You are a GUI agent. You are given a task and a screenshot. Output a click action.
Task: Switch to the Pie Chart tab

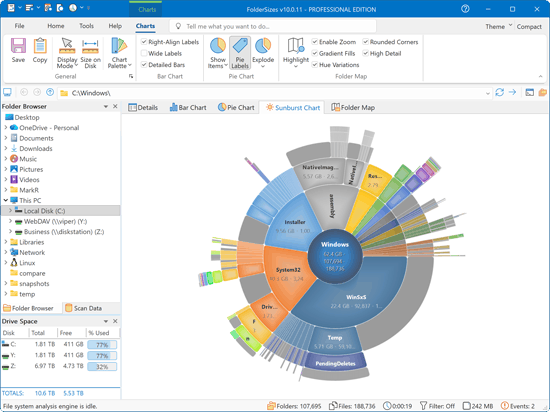(x=236, y=107)
